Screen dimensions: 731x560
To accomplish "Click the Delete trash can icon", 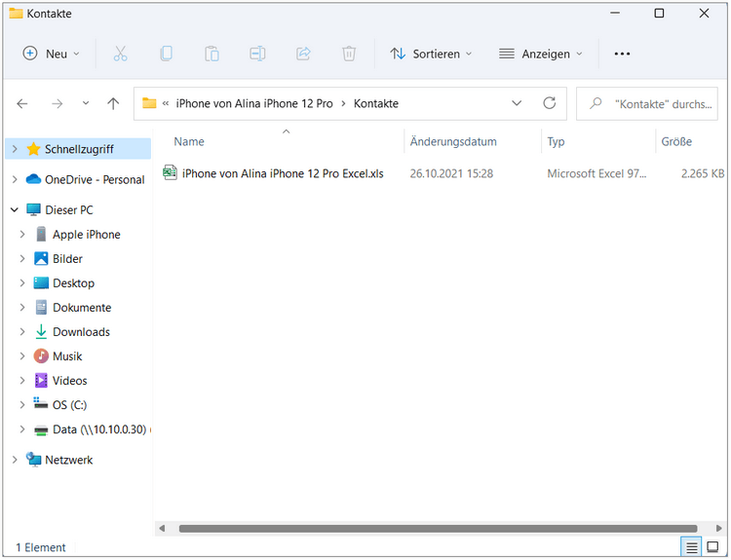I will click(x=349, y=54).
